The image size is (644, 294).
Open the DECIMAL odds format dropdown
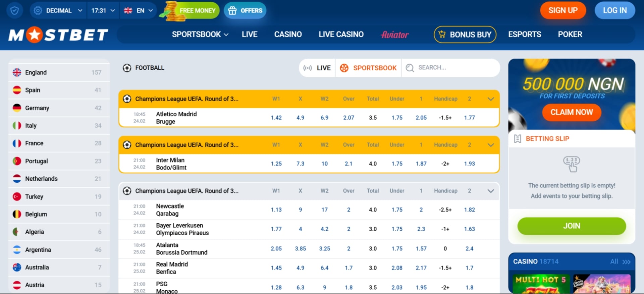[x=58, y=10]
